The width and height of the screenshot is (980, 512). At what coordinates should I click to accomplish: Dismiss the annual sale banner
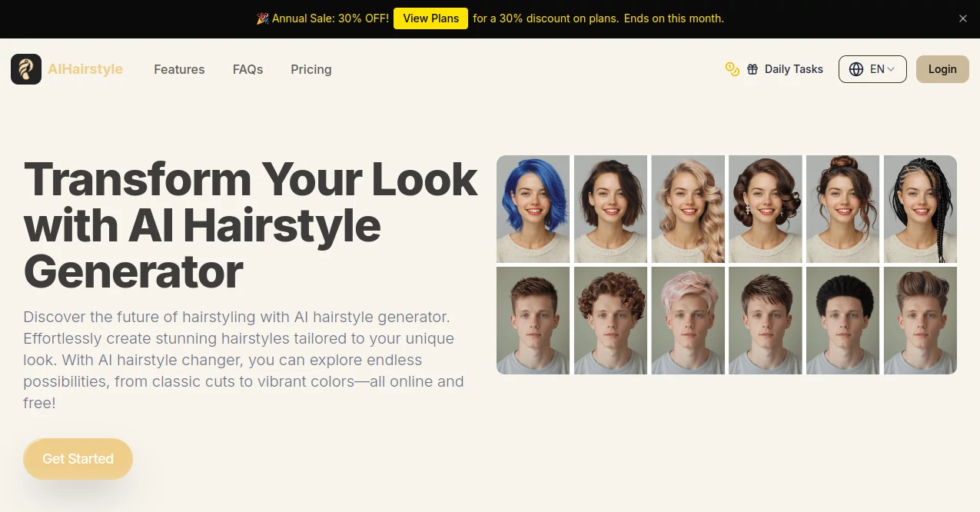962,18
